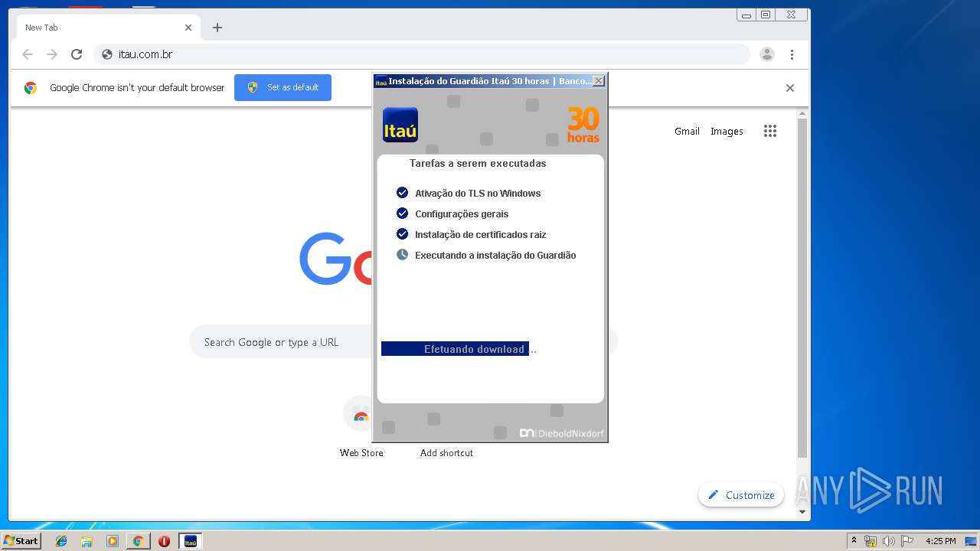This screenshot has height=551, width=980.
Task: Click the Search Google or type a URL box
Action: coord(280,342)
